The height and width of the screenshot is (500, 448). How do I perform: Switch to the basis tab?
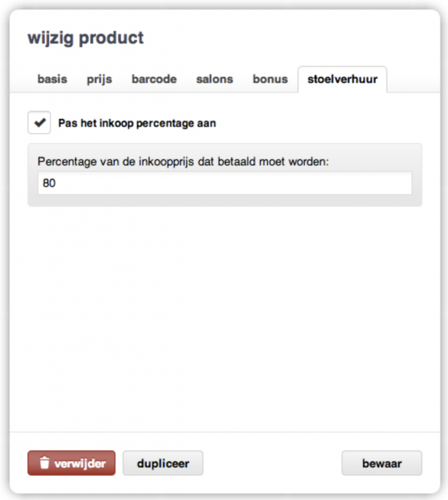(x=52, y=79)
